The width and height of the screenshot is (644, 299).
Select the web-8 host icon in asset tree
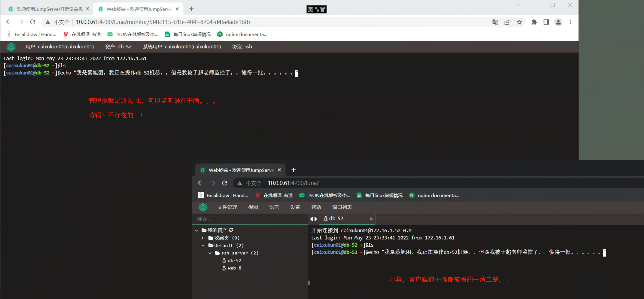coord(224,268)
